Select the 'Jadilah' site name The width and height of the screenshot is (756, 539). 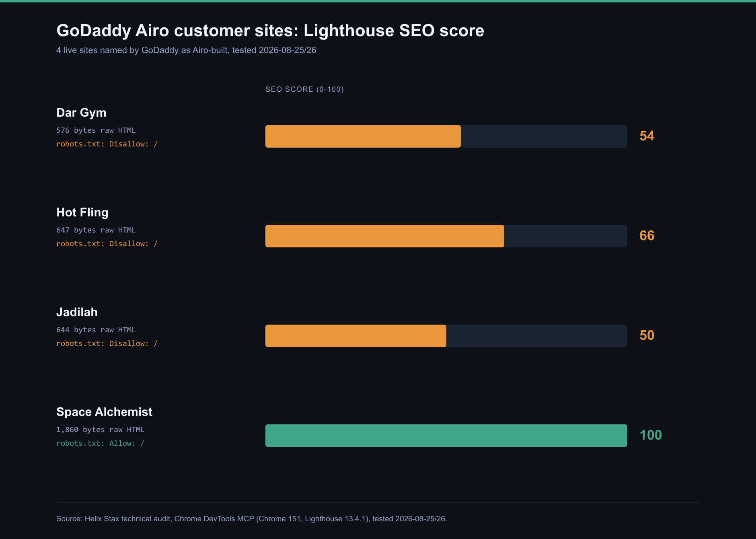pos(77,312)
